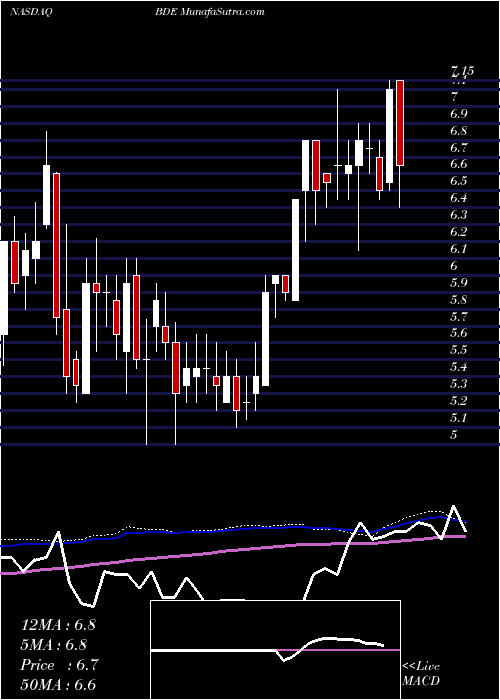Click the <<Live MACD label

[421, 674]
